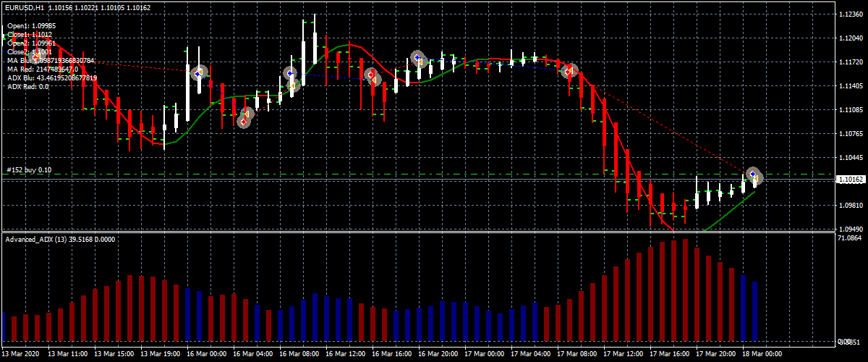Click the 16 Mar 00:00 time label
Screen dimensions: 868x362
[208, 355]
